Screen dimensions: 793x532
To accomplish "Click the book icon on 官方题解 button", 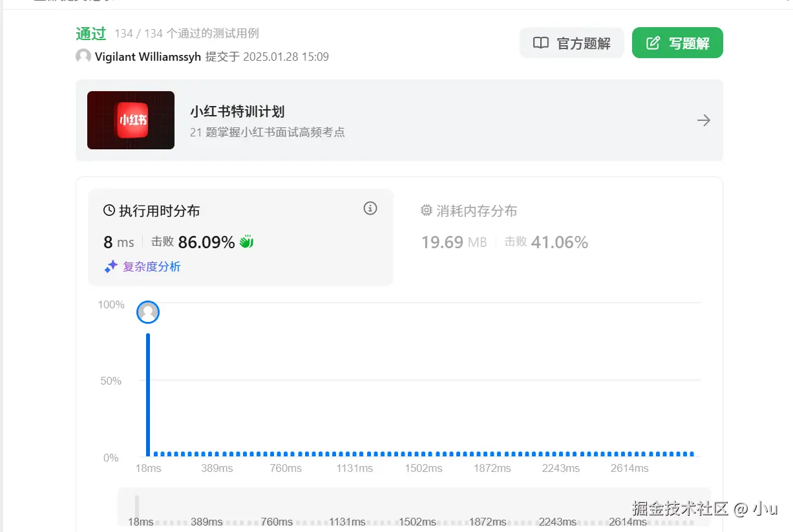I will pyautogui.click(x=541, y=43).
